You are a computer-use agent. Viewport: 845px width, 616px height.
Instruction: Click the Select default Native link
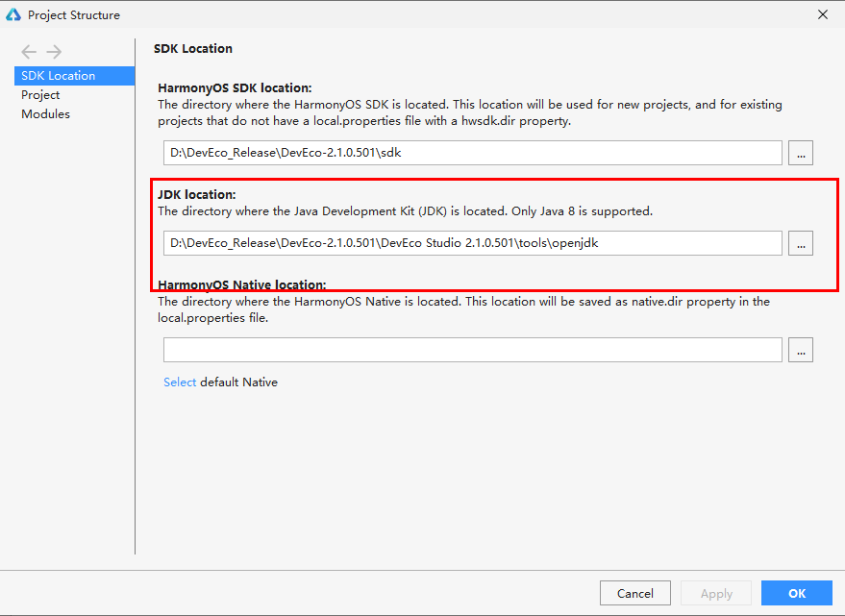pyautogui.click(x=180, y=382)
